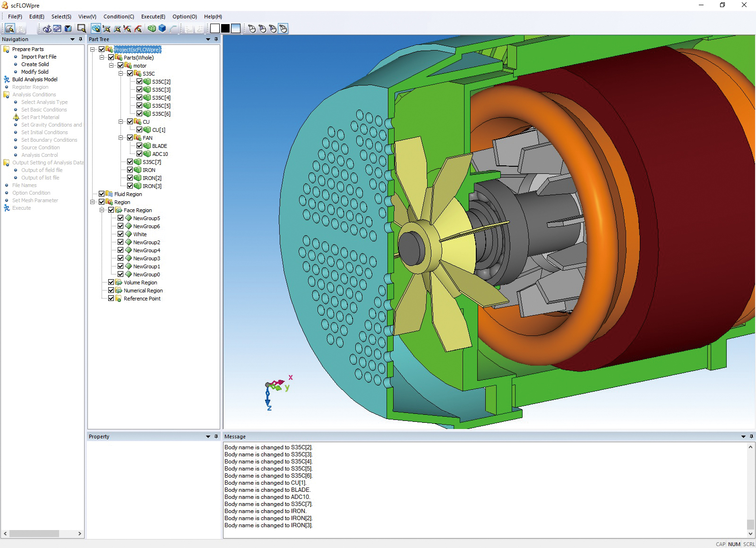This screenshot has height=548, width=756.
Task: Uncheck the BLADE body checkbox
Action: (139, 146)
